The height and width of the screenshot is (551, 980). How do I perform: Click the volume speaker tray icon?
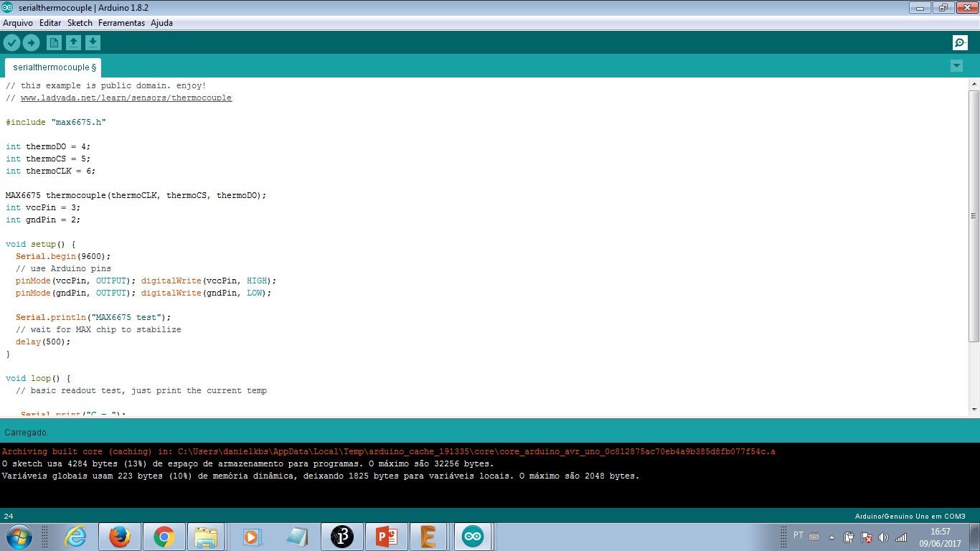coord(883,537)
